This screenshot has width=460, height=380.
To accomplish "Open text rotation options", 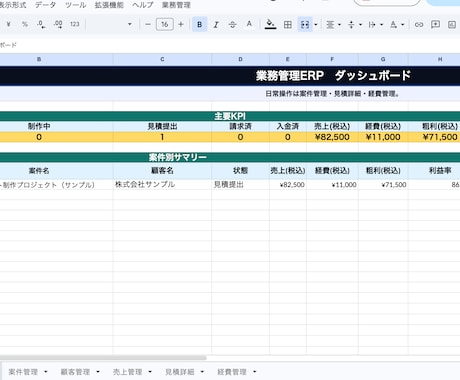I will 397,24.
